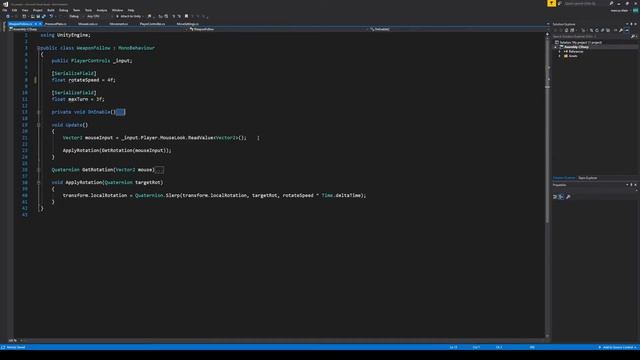Viewport: 640px width, 360px height.
Task: Click the Solution Explorer Collapse All icon
Action: point(602,30)
